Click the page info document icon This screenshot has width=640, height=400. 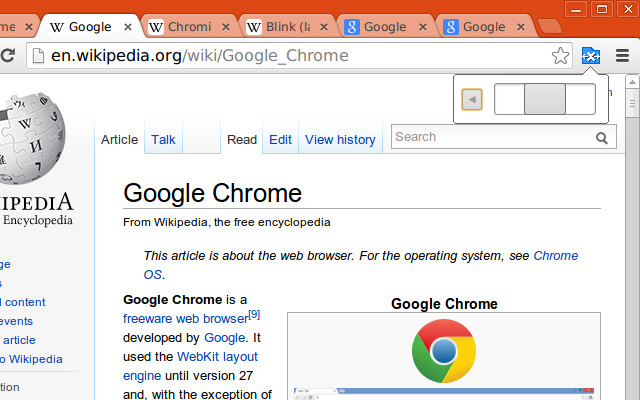[38, 56]
